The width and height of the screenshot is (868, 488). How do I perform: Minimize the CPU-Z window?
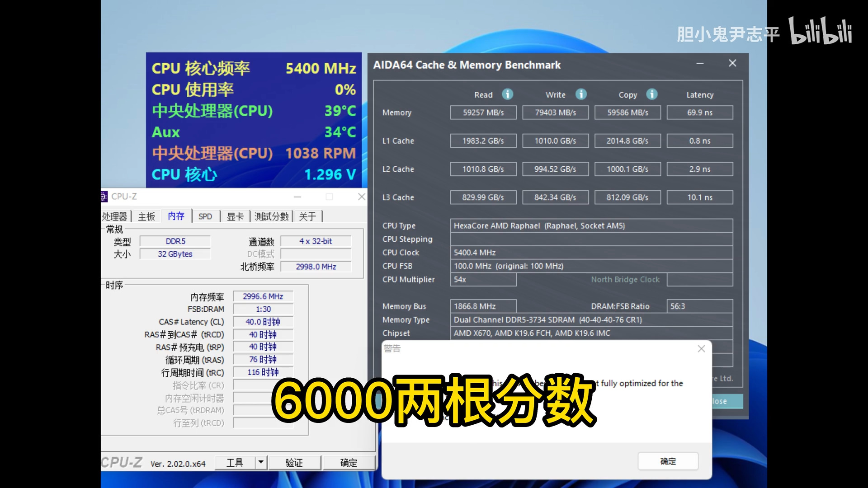pyautogui.click(x=297, y=197)
